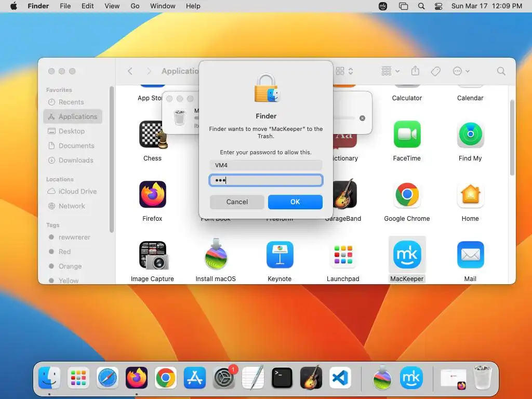Open Control Center in menu bar
This screenshot has width=532, height=399.
tap(438, 6)
